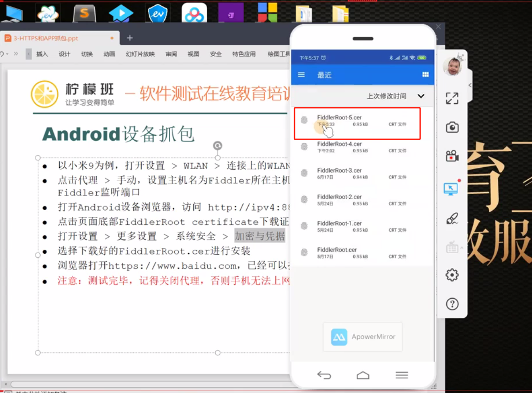This screenshot has width=532, height=393.
Task: Click the ribbon scroll-left arrow before 插入
Action: [x=29, y=54]
